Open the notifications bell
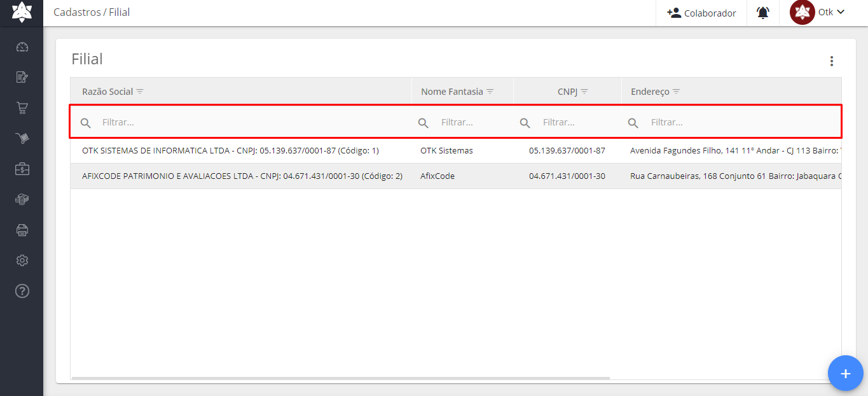The width and height of the screenshot is (868, 396). tap(763, 13)
